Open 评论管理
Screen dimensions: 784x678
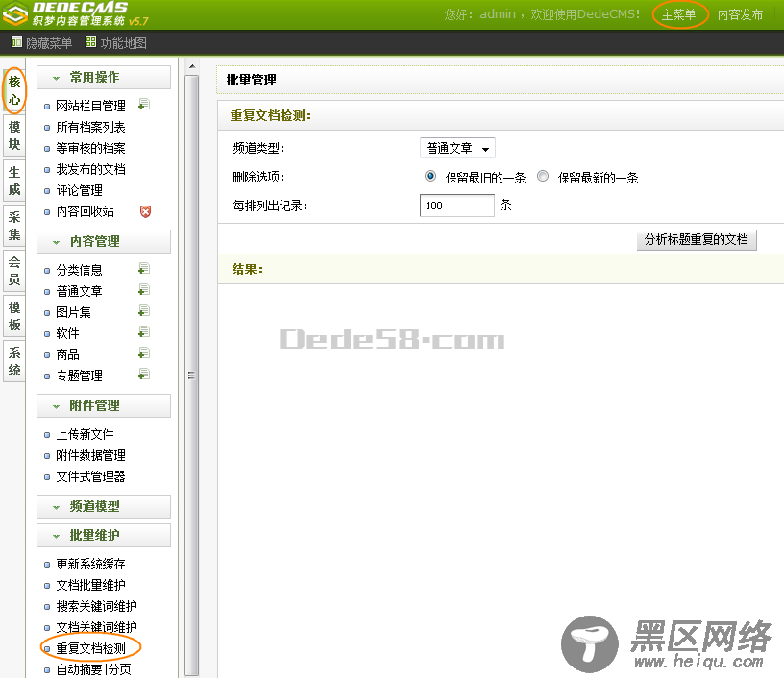click(79, 190)
